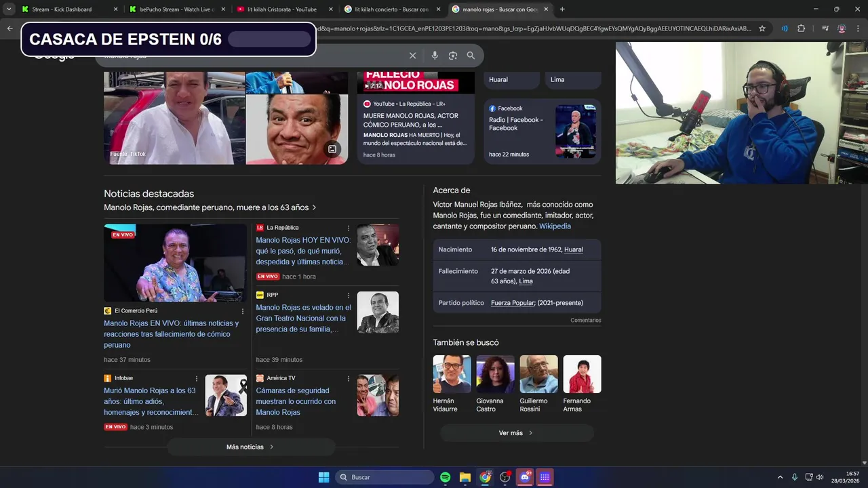Open options menu for El Comercio Perú article

tap(243, 311)
